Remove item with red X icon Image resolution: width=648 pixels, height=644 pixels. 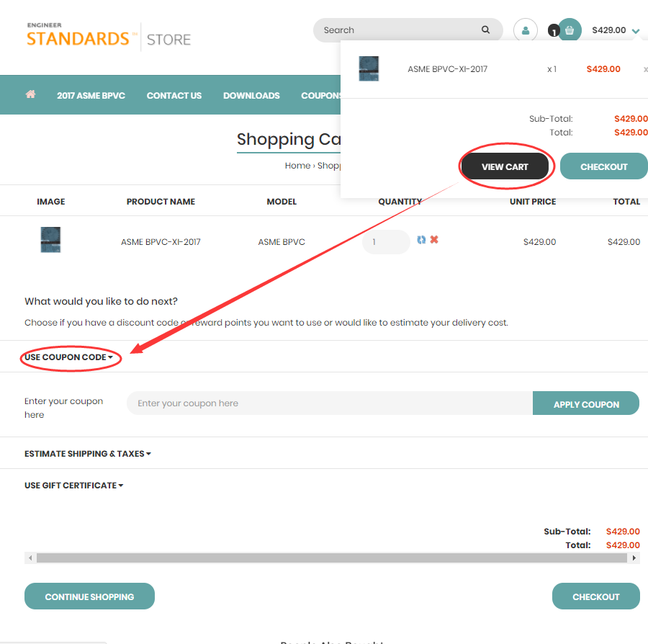(434, 239)
